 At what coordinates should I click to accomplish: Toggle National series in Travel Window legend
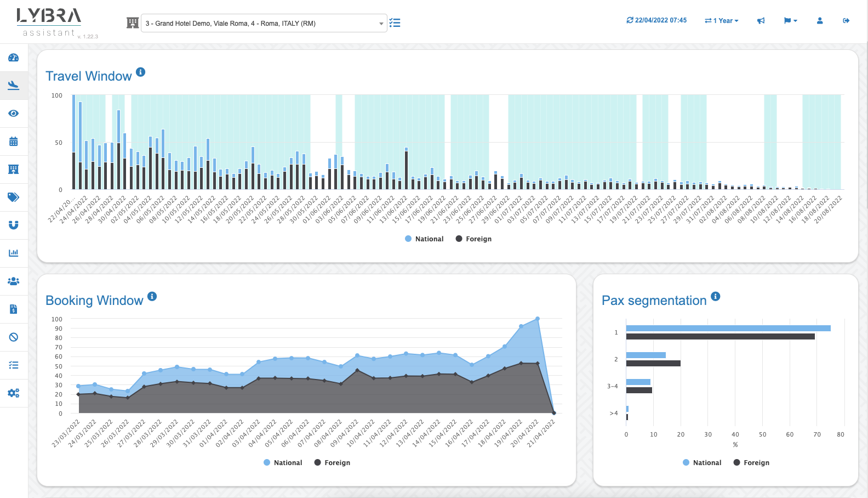424,239
